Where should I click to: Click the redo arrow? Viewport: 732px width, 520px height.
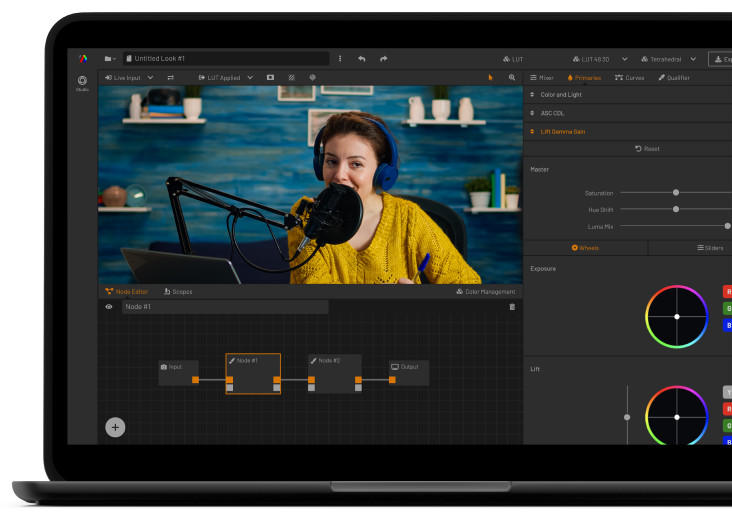point(384,59)
